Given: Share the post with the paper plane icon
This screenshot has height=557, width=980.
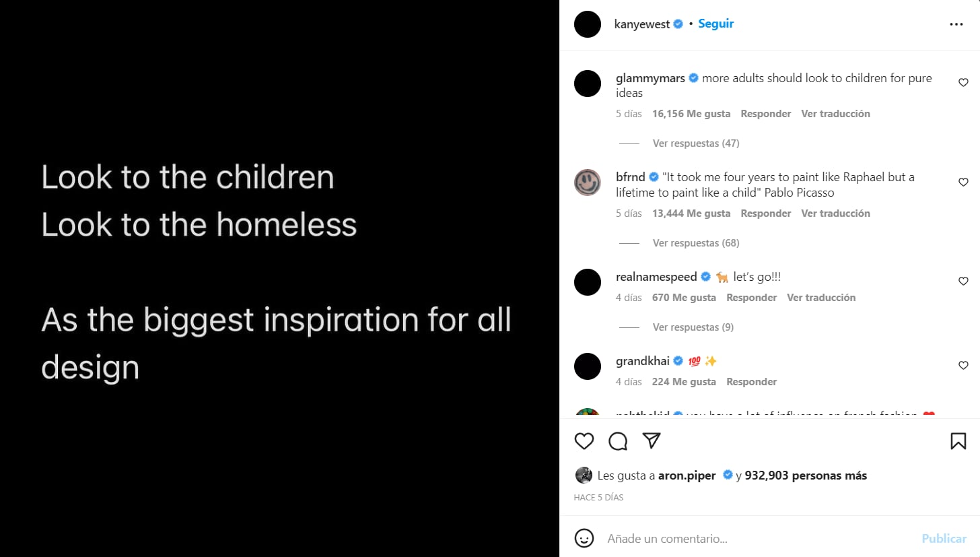Looking at the screenshot, I should tap(650, 440).
